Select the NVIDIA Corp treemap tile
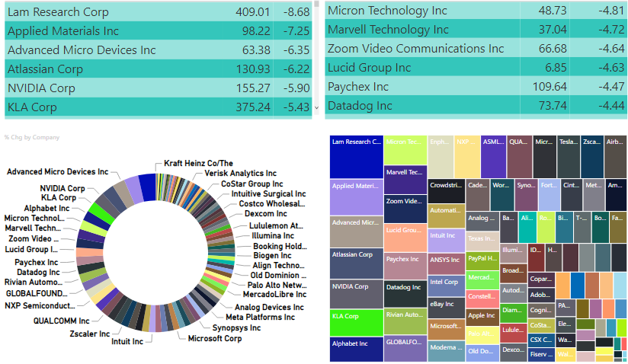628x364 pixels. tap(357, 294)
